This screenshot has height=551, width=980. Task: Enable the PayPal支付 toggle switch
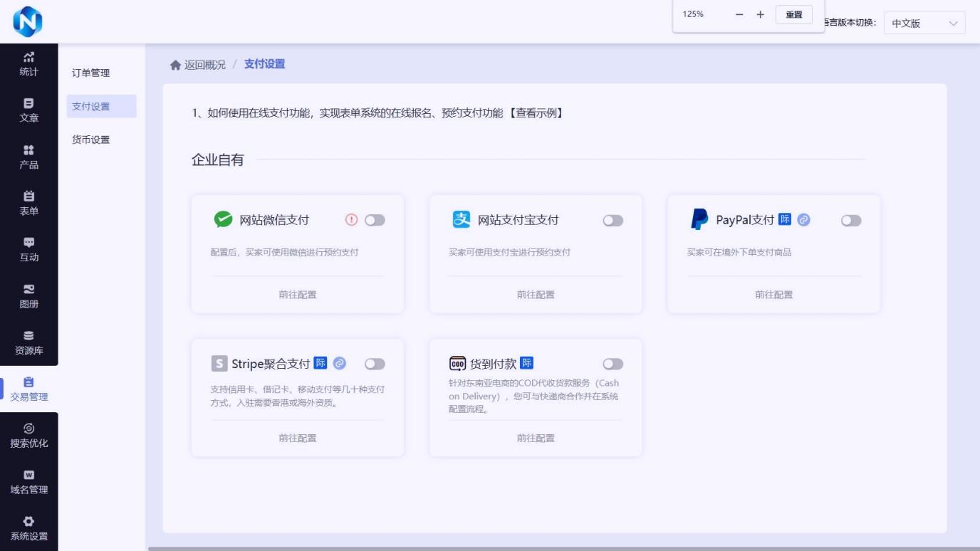pos(851,221)
